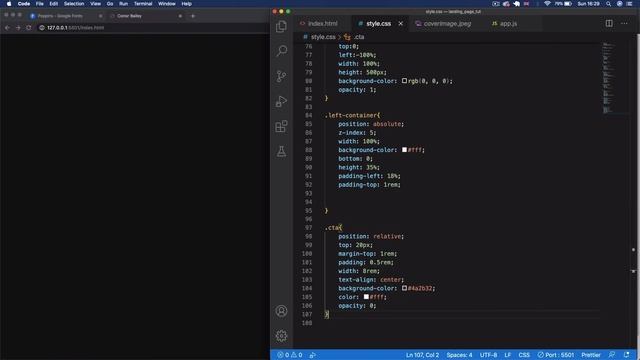Open notifications bell in status bar
This screenshot has width=640, height=360.
(x=627, y=355)
